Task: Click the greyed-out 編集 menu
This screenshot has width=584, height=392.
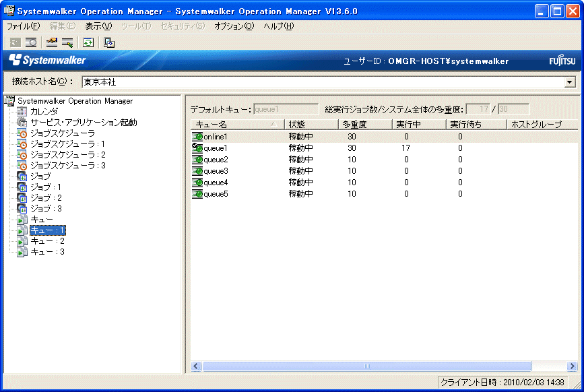Action: [x=62, y=26]
